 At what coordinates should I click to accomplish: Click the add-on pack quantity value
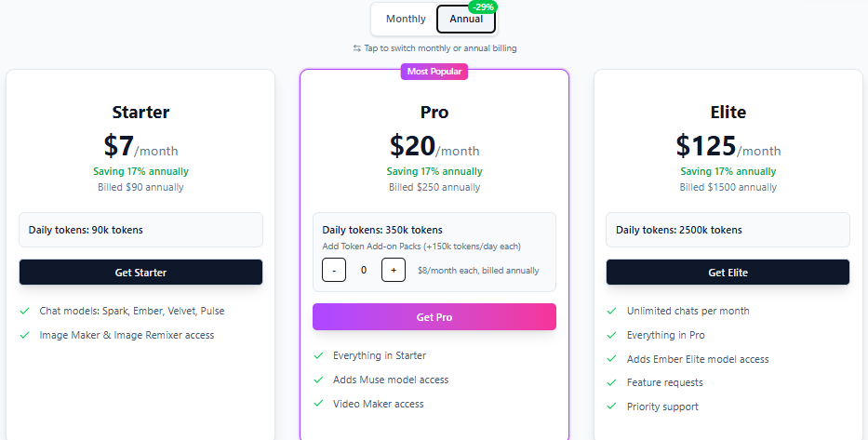coord(364,270)
